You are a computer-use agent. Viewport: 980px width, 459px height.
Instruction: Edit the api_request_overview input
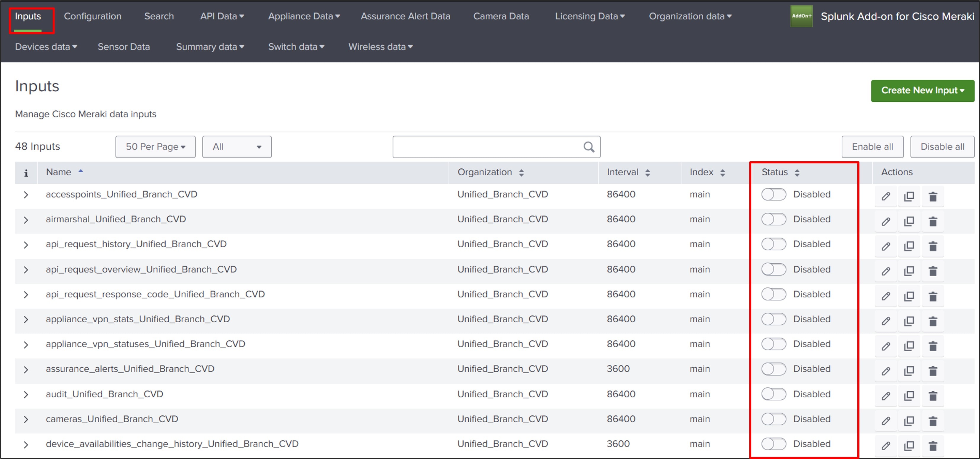tap(886, 271)
